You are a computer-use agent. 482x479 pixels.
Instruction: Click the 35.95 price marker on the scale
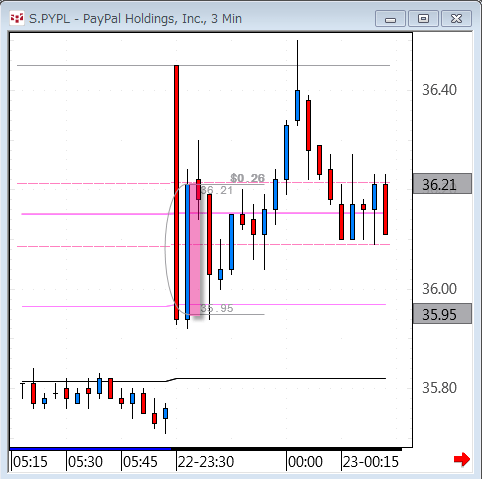click(x=442, y=314)
